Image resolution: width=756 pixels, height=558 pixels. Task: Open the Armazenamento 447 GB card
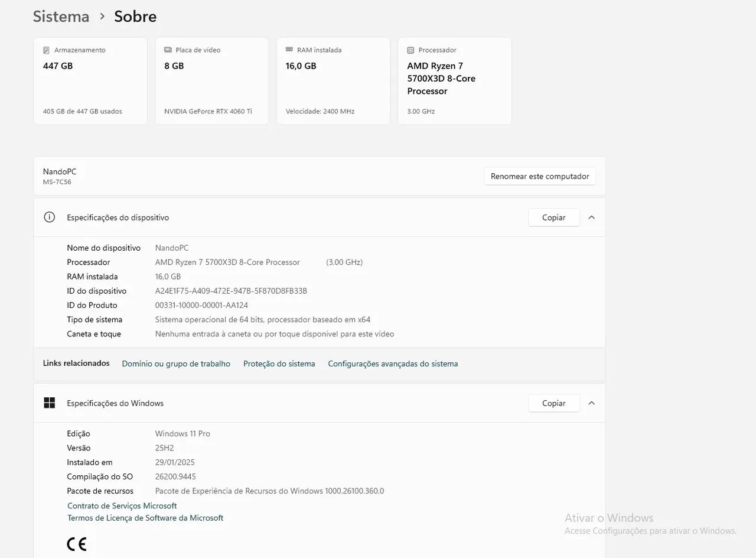click(90, 81)
